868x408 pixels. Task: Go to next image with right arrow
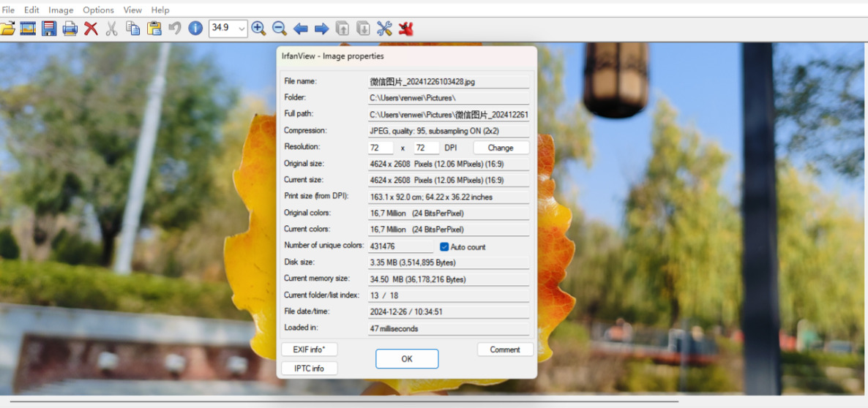[x=321, y=29]
